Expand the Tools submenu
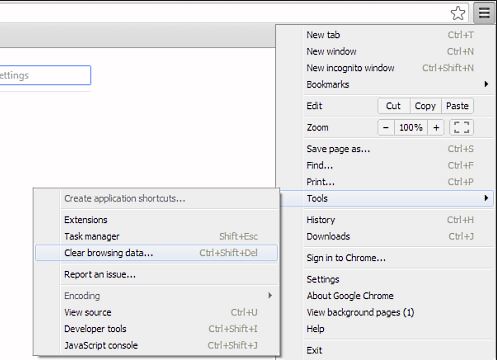This screenshot has height=360, width=497. coord(387,198)
